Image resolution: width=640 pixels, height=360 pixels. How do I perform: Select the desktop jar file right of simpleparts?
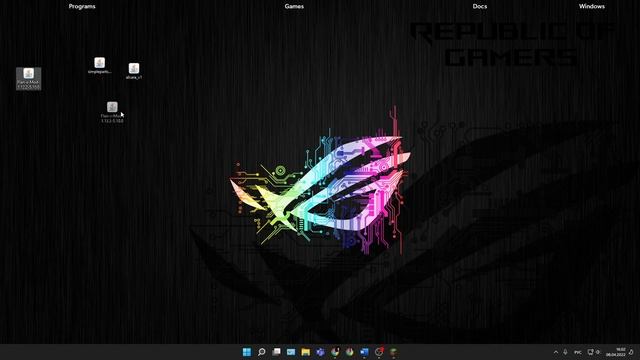point(134,71)
